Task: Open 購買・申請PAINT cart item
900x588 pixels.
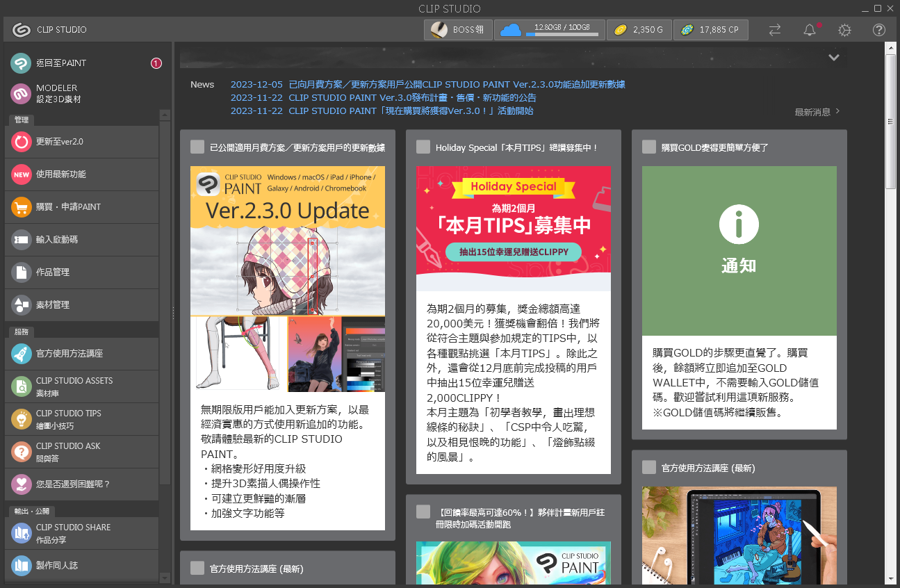Action: (x=81, y=207)
